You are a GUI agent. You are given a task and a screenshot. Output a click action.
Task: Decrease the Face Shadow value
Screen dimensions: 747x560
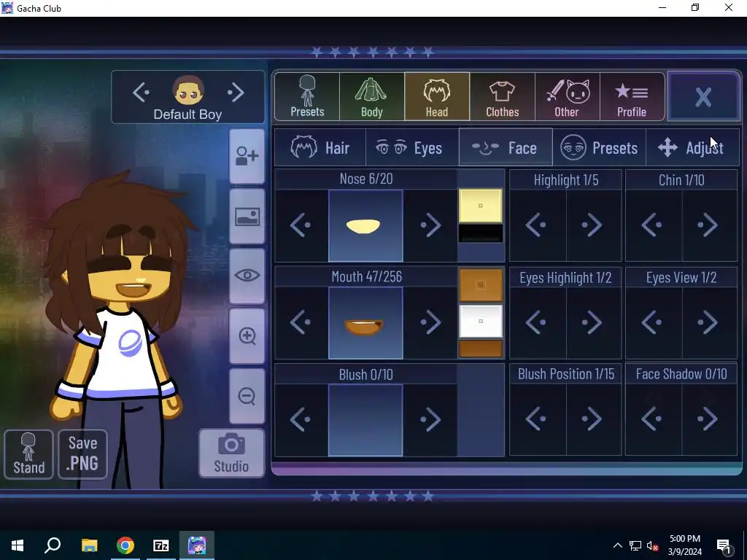tap(654, 419)
